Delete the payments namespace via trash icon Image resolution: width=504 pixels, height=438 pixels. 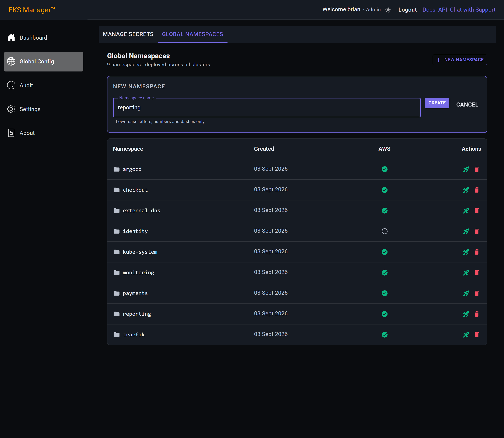click(x=476, y=293)
